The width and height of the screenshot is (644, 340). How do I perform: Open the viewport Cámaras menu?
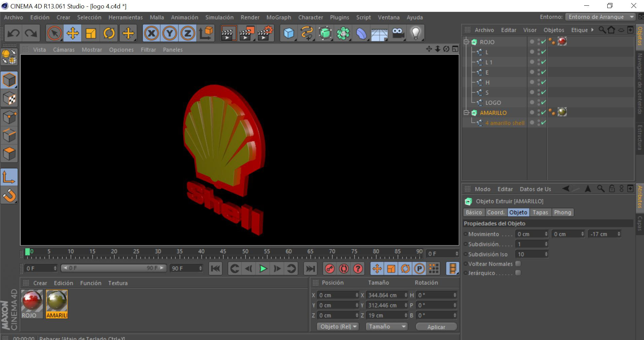click(x=64, y=49)
